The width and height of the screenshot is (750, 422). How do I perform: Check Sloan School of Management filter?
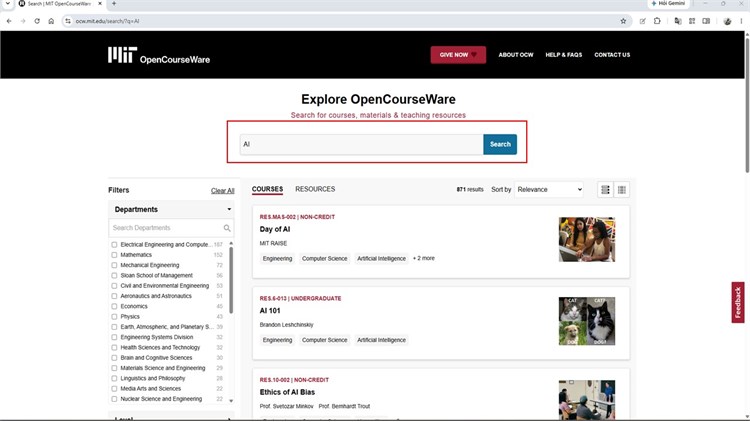pos(114,276)
